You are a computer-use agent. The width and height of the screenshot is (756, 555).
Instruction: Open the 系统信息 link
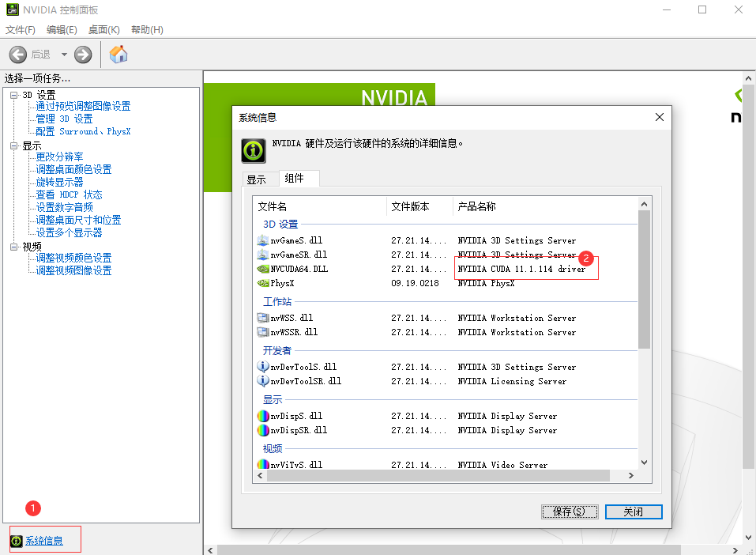pyautogui.click(x=44, y=541)
